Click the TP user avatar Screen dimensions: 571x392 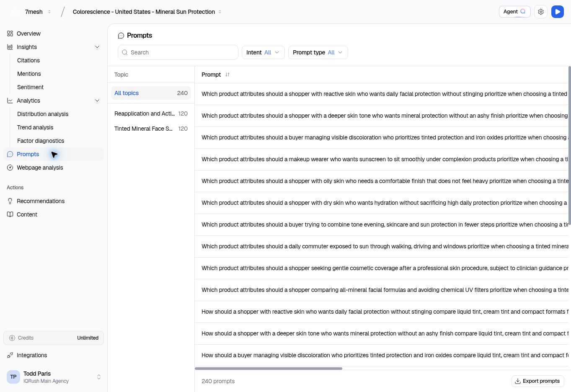pyautogui.click(x=13, y=377)
